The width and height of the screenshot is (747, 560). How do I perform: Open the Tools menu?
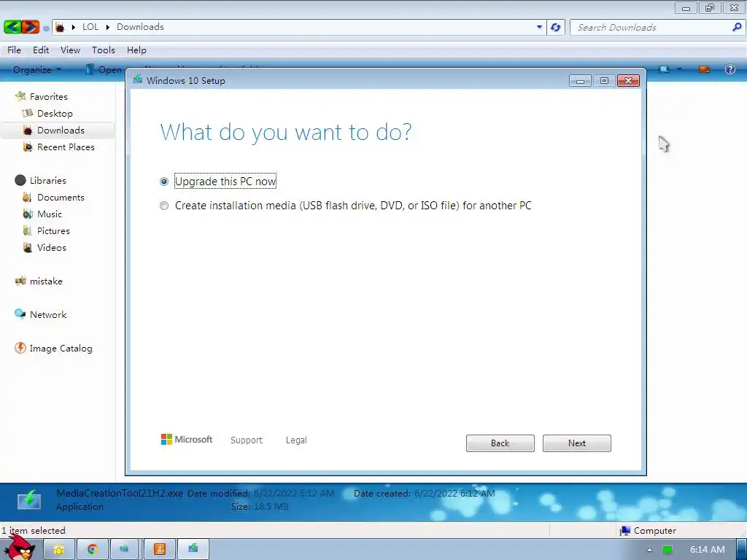(x=104, y=50)
